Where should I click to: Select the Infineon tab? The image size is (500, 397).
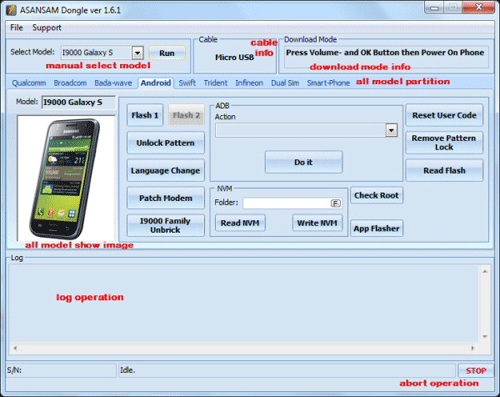pyautogui.click(x=249, y=83)
